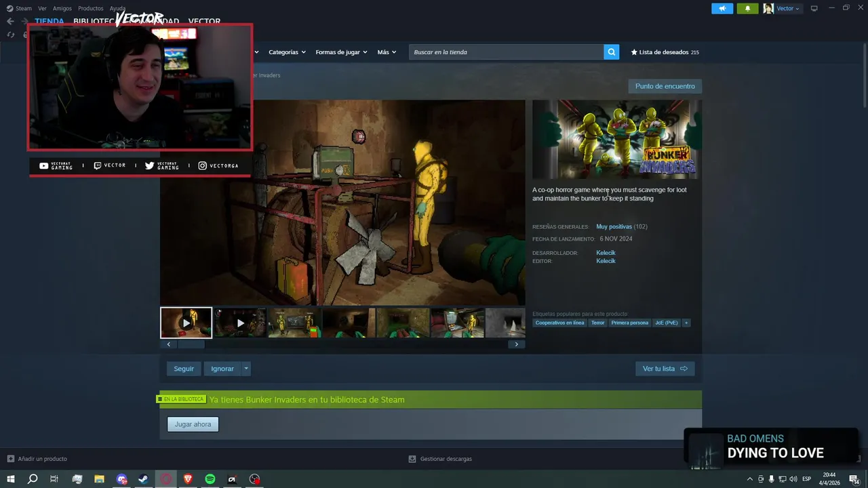Switch to the VECTOR profile tab
868x488 pixels.
[204, 21]
